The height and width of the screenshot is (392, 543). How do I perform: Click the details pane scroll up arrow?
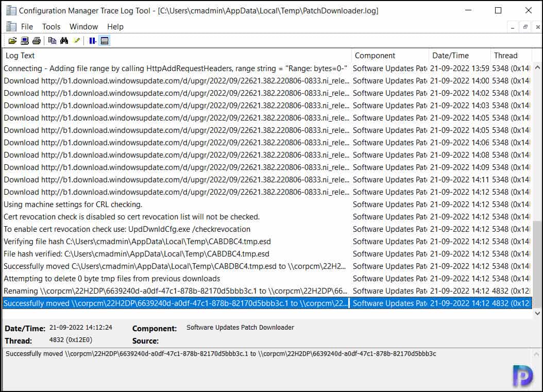[536, 354]
